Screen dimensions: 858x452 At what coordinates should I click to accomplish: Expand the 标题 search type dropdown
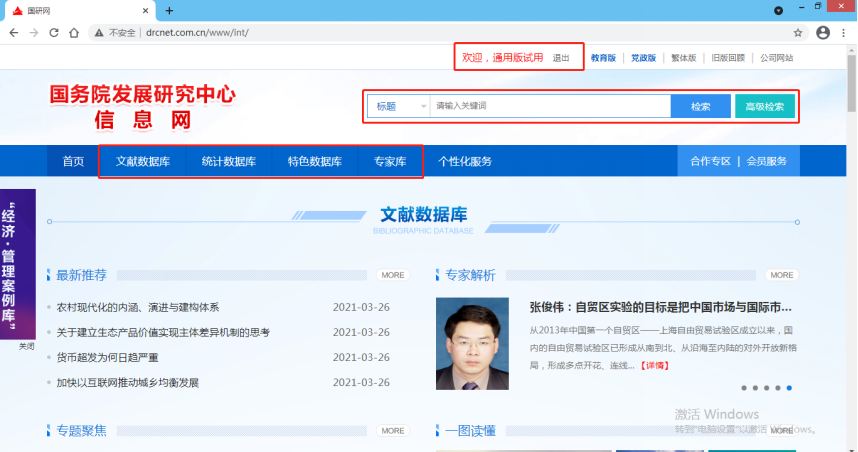tap(398, 106)
